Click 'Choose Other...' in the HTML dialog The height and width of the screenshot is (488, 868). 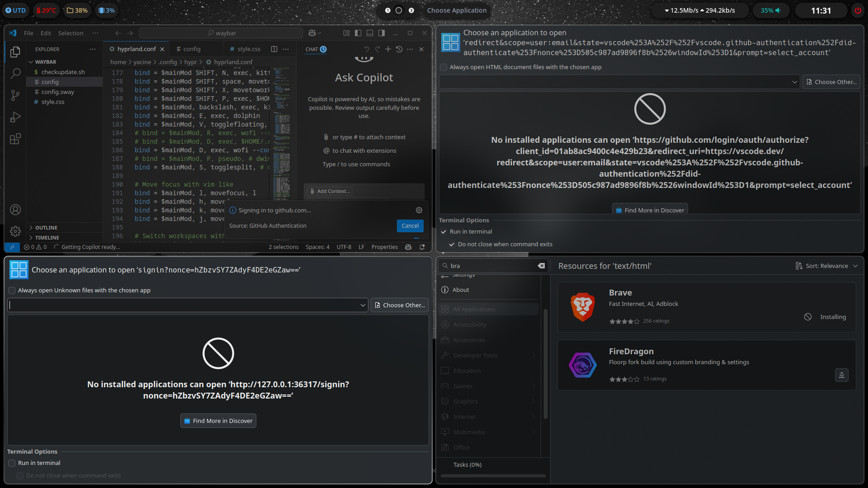[831, 82]
